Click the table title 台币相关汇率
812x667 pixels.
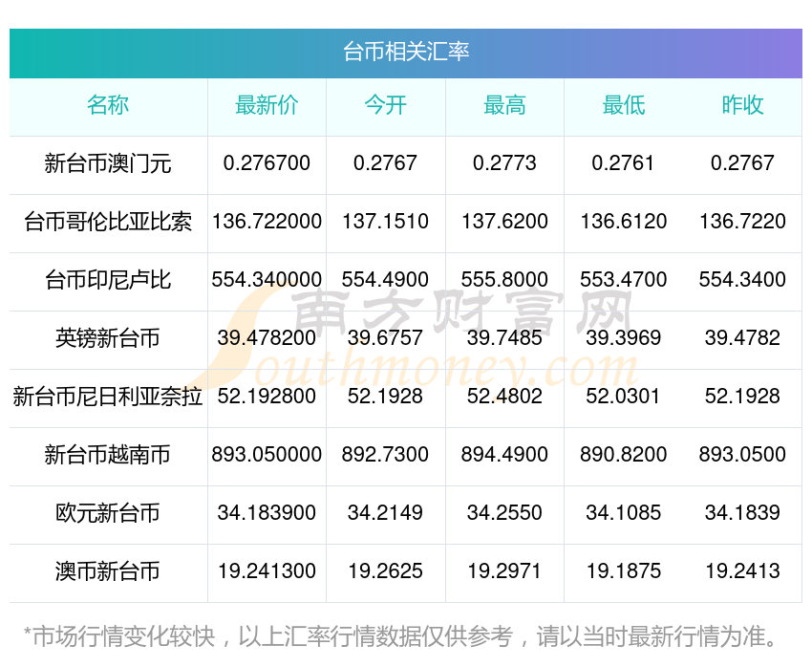click(406, 52)
